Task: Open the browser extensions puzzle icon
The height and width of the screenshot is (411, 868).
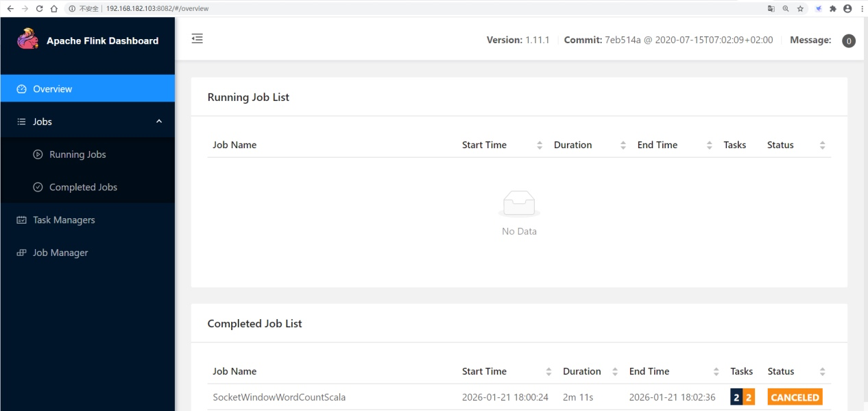Action: 833,8
